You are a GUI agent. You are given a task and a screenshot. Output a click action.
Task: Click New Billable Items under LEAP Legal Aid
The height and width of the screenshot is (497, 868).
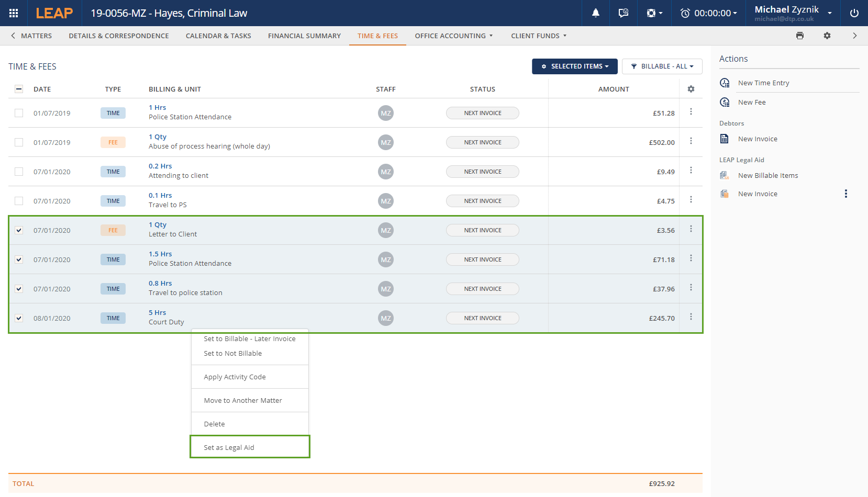point(767,175)
